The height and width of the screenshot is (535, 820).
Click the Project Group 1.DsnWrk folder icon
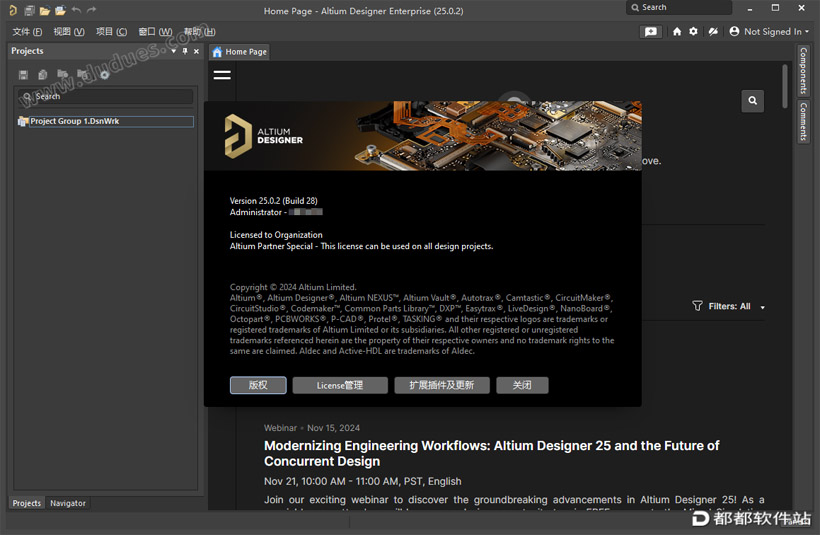pos(22,121)
